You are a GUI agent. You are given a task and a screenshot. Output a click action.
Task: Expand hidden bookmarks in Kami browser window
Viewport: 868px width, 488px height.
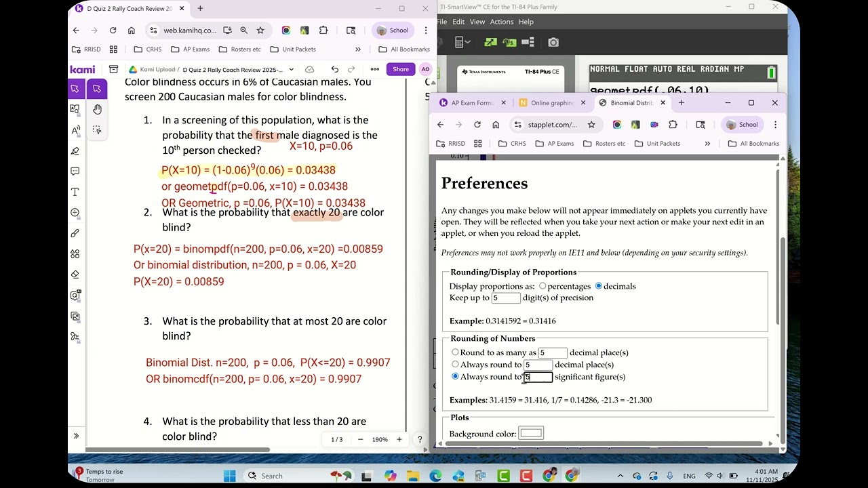coord(357,49)
